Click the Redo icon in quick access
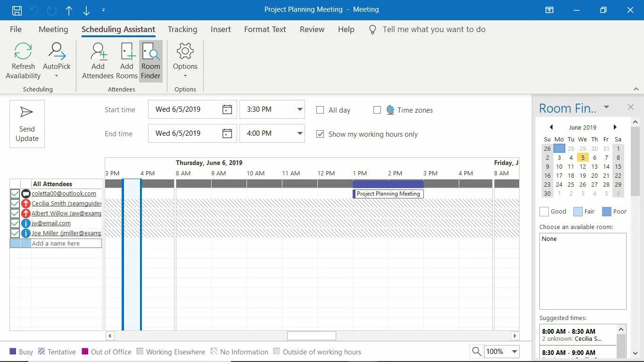The width and height of the screenshot is (644, 362). [x=51, y=10]
